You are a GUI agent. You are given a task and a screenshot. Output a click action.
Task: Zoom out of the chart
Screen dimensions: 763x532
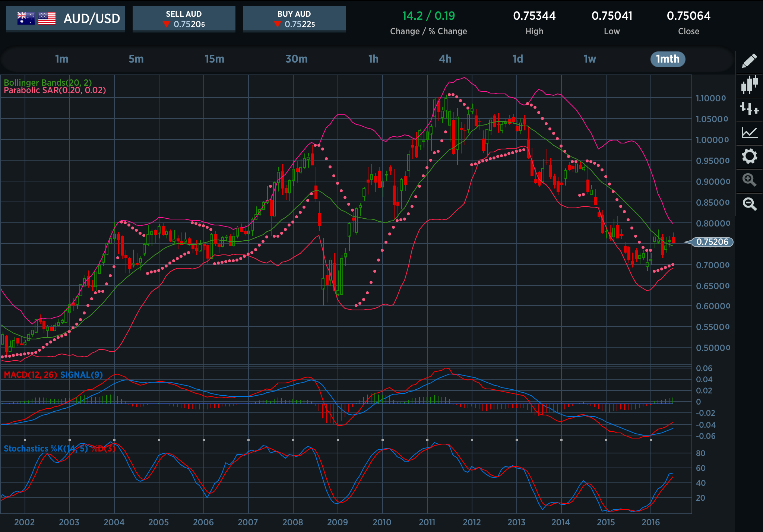pos(749,204)
